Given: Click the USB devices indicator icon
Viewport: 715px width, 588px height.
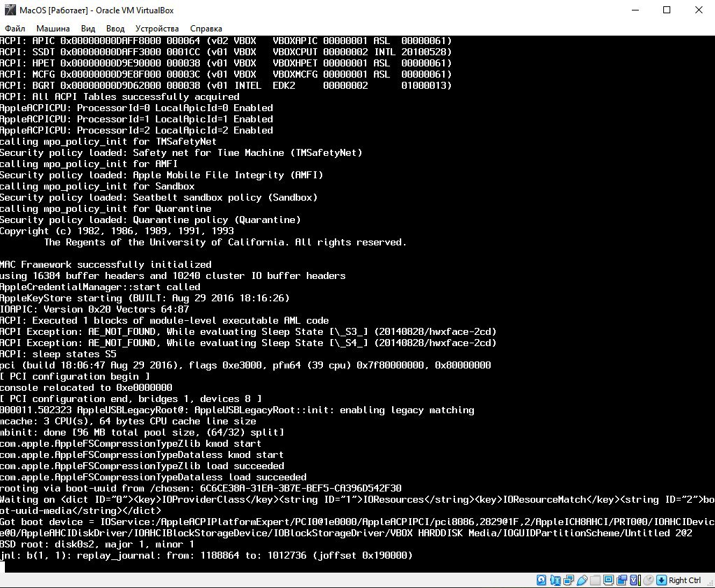Looking at the screenshot, I should [x=582, y=580].
